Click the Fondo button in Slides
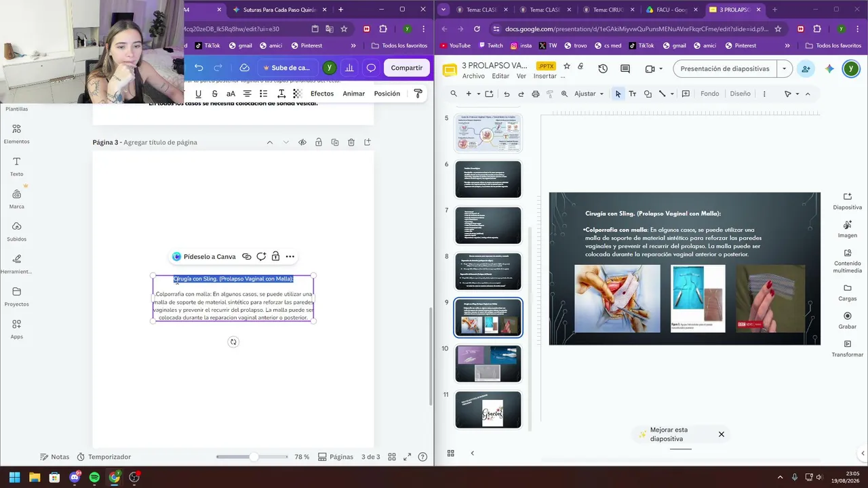 (x=710, y=94)
